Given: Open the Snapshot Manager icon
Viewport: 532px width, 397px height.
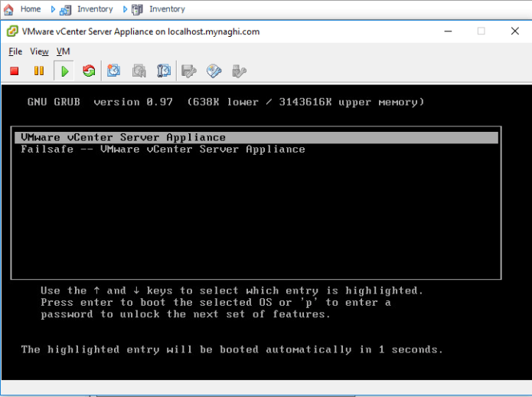Looking at the screenshot, I should pyautogui.click(x=164, y=71).
